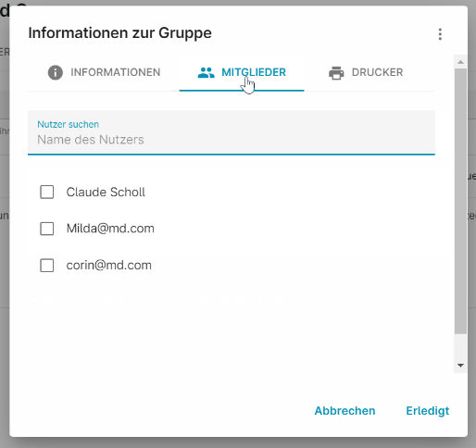
Task: Open the three-dot more options menu
Action: click(x=440, y=34)
